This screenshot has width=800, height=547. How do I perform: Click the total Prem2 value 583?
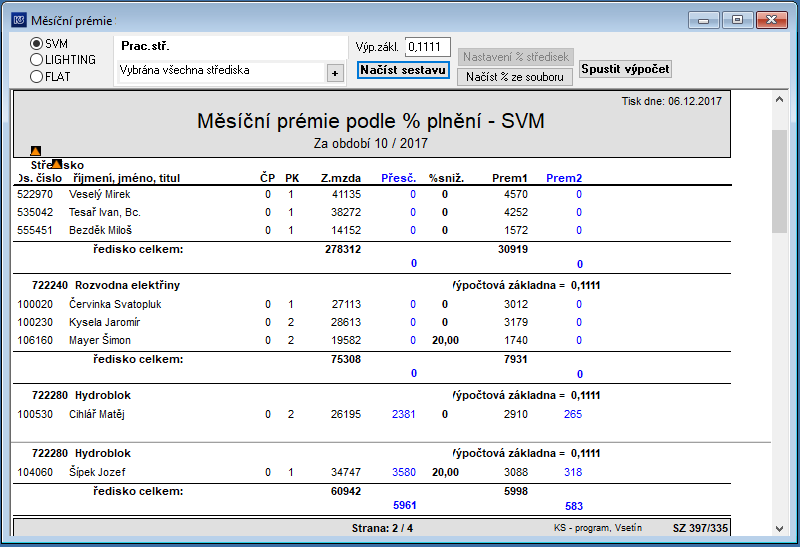pyautogui.click(x=574, y=506)
